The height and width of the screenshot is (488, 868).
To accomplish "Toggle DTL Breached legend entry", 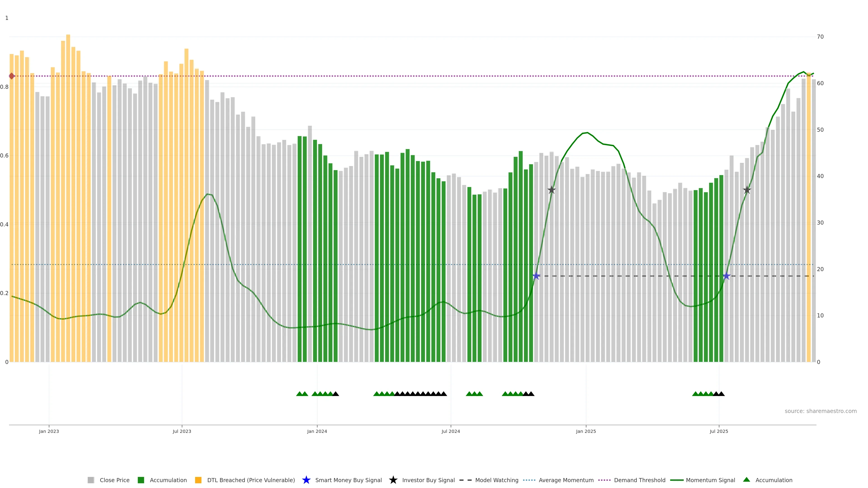I will [x=251, y=480].
